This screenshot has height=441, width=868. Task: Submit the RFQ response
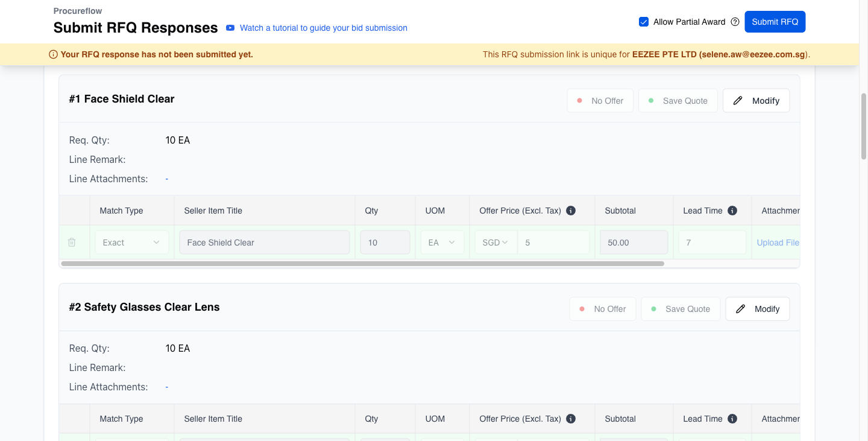[775, 22]
